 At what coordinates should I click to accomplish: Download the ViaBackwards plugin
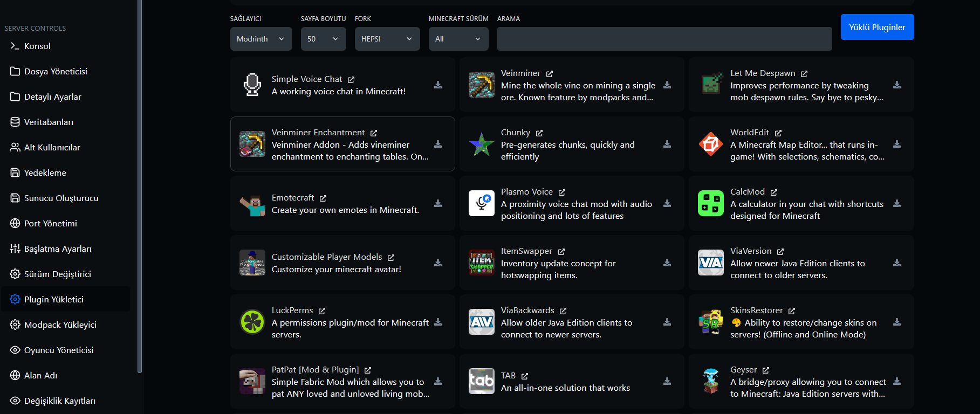(x=667, y=322)
